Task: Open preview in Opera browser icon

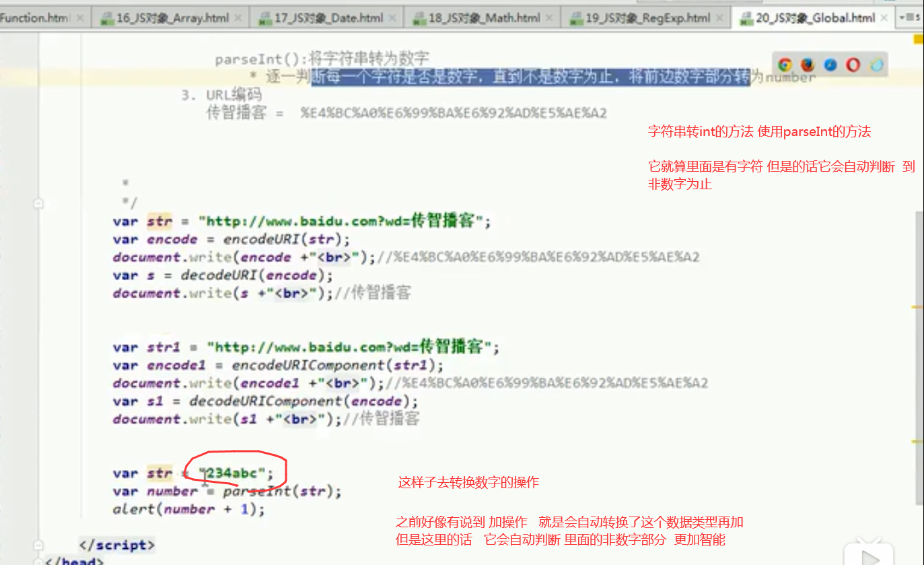Action: click(853, 65)
